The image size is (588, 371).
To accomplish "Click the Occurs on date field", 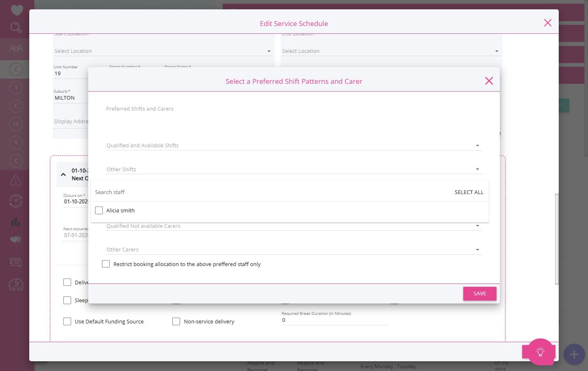I will click(76, 201).
